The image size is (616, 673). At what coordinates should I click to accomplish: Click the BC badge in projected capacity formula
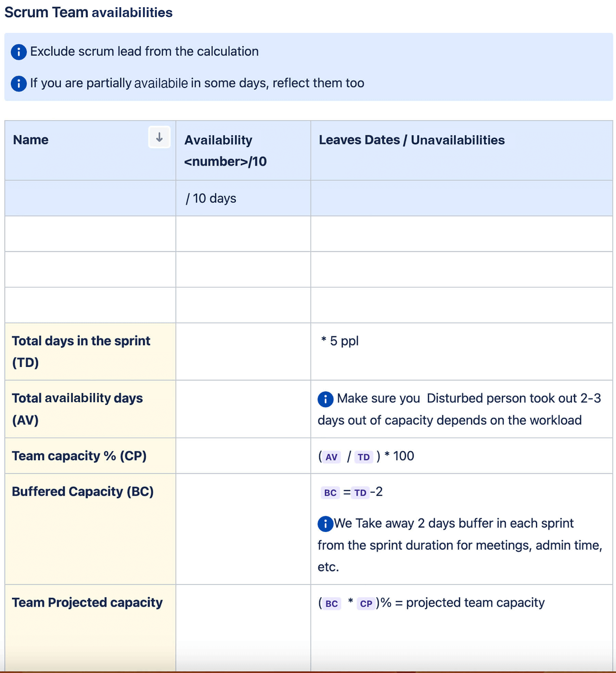click(x=332, y=603)
